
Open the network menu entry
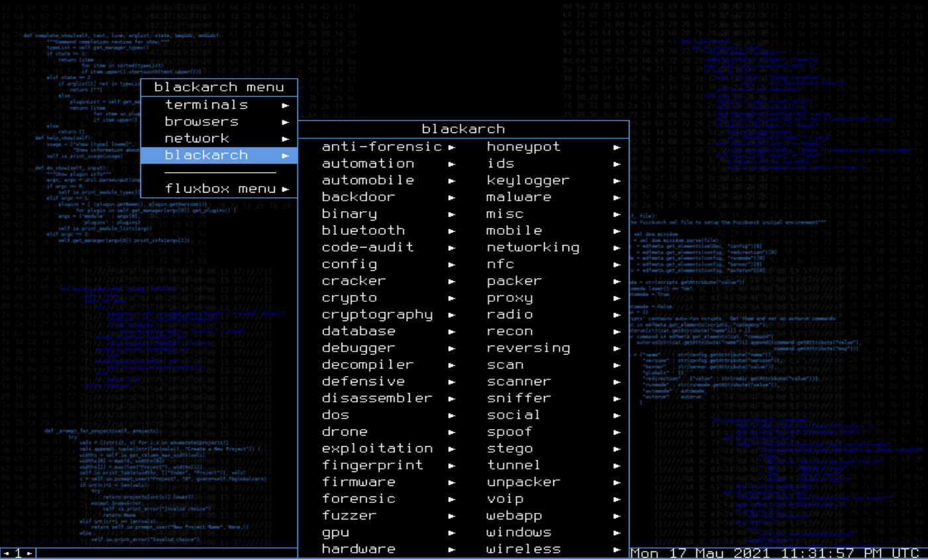coord(219,138)
